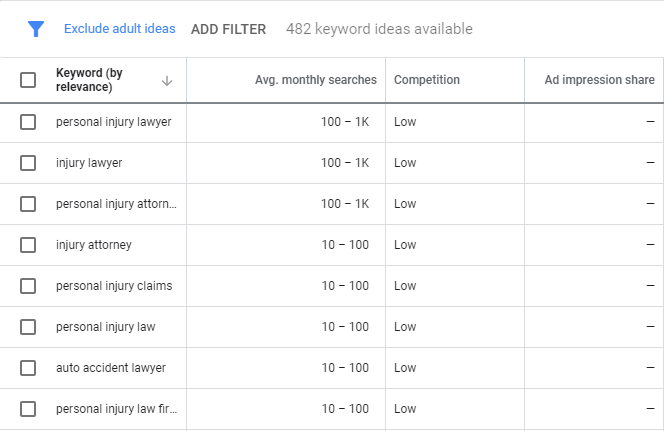
Task: Select the injury lawyer row checkbox
Action: (28, 163)
